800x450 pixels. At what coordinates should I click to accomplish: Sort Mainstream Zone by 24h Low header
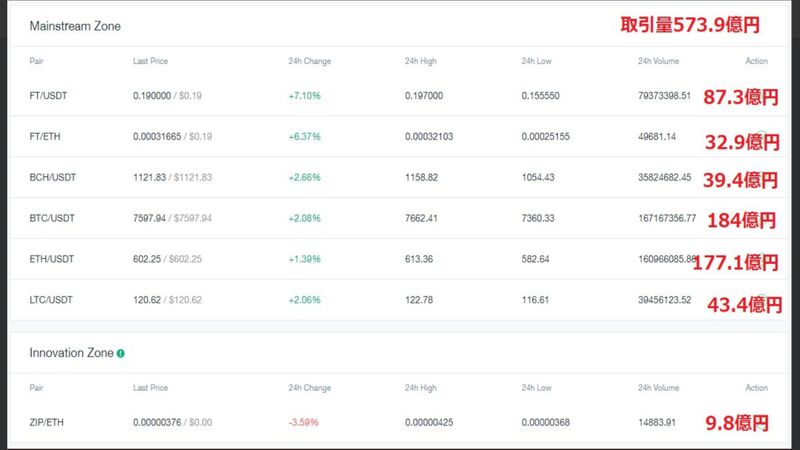[536, 61]
